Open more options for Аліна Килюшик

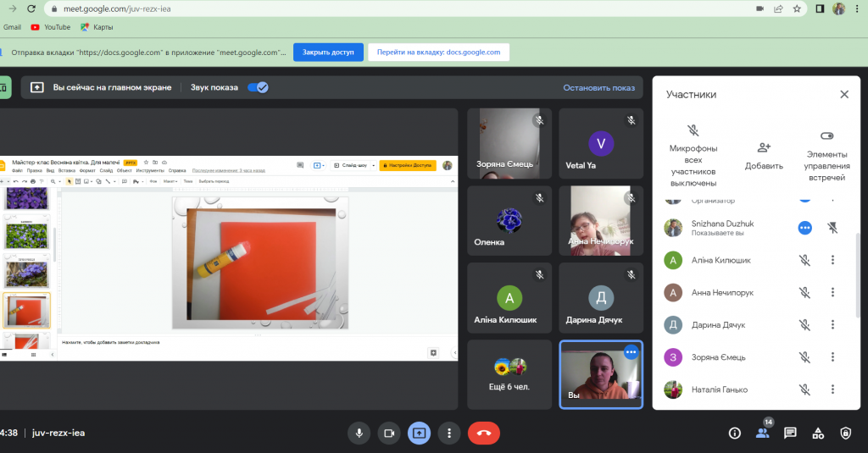click(x=832, y=260)
